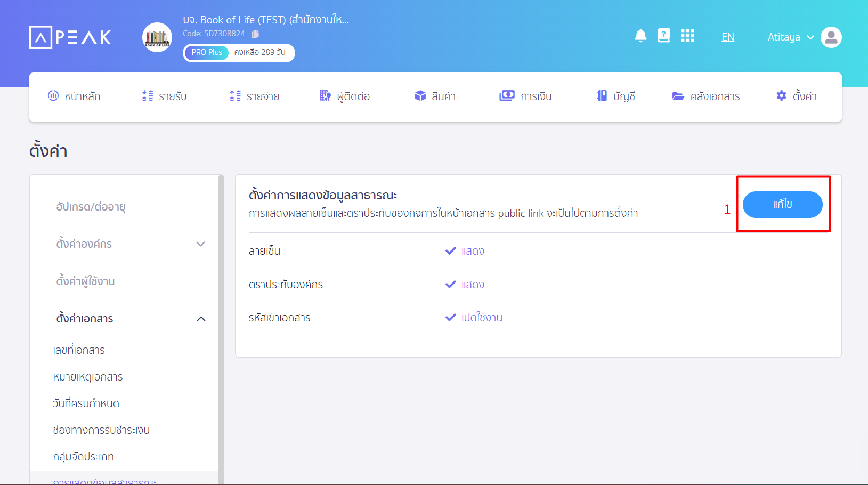
Task: Click the user avatar icon
Action: (x=831, y=37)
